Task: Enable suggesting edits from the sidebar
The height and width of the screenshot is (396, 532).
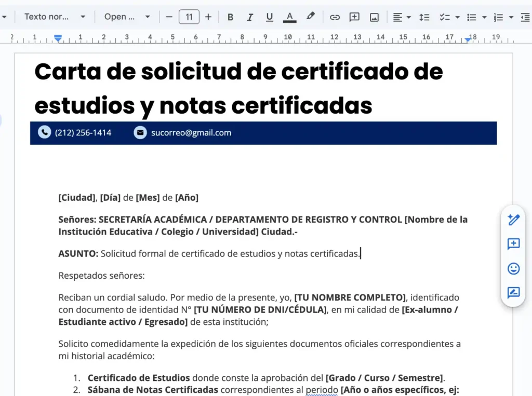Action: click(513, 293)
